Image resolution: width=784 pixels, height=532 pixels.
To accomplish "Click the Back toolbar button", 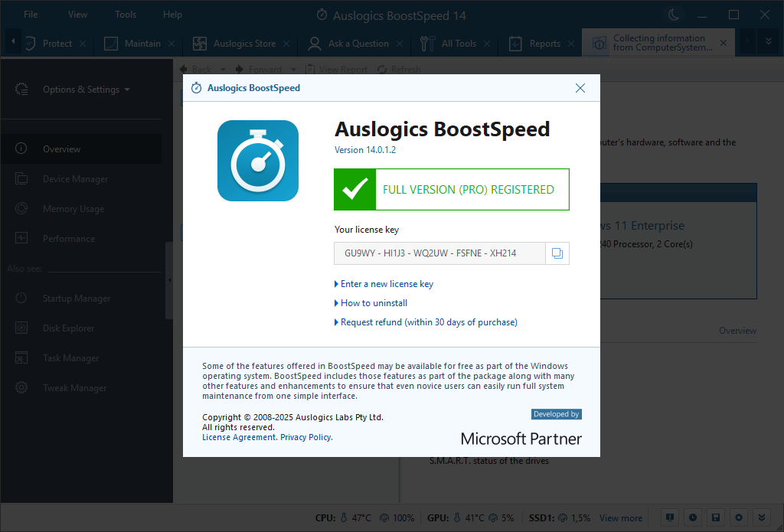I will [x=196, y=70].
